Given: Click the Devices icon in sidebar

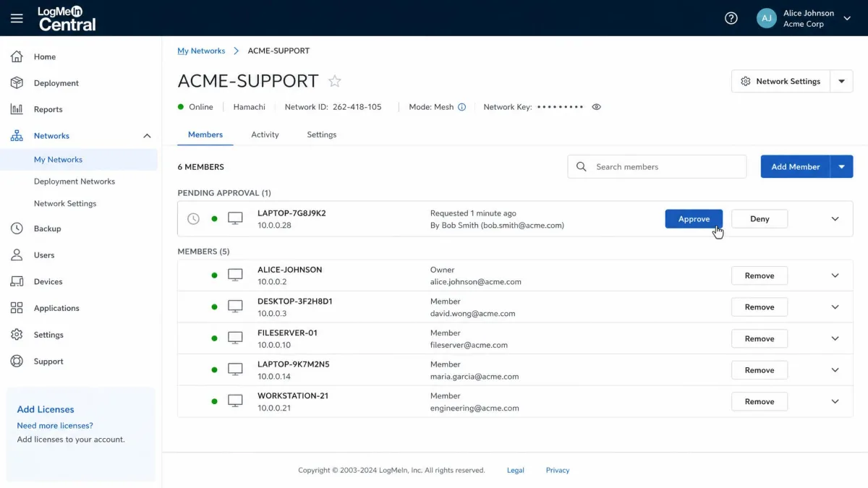Looking at the screenshot, I should click(x=17, y=281).
